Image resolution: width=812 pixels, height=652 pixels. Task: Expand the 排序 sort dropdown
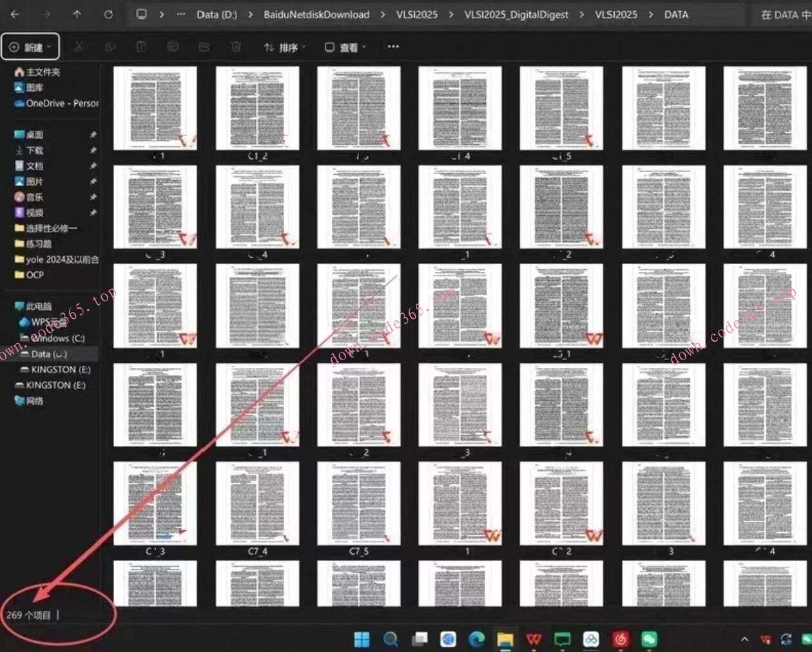[284, 47]
